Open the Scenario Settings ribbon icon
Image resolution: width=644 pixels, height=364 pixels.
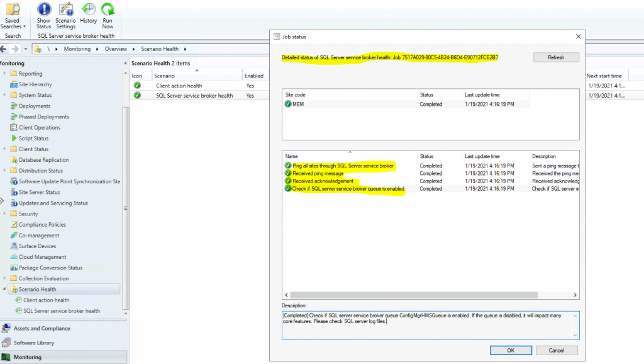pyautogui.click(x=65, y=9)
